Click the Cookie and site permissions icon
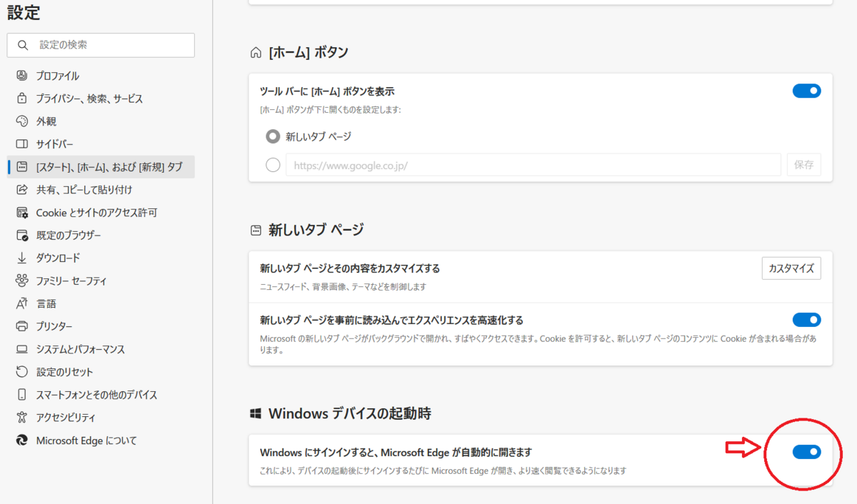 point(22,213)
